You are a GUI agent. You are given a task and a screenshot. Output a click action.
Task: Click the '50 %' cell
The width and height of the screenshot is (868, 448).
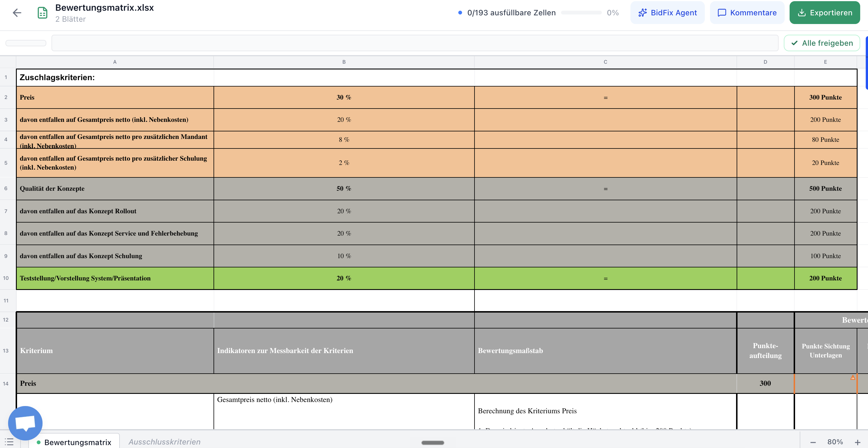coord(344,188)
